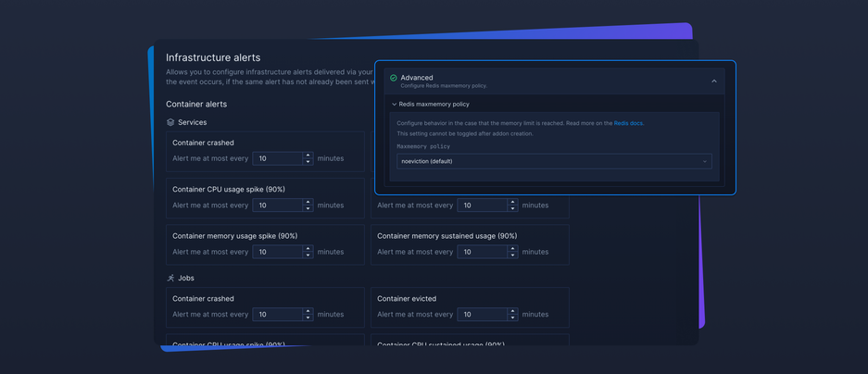
Task: Click Container memory sustained usage (90%) title
Action: [x=447, y=236]
